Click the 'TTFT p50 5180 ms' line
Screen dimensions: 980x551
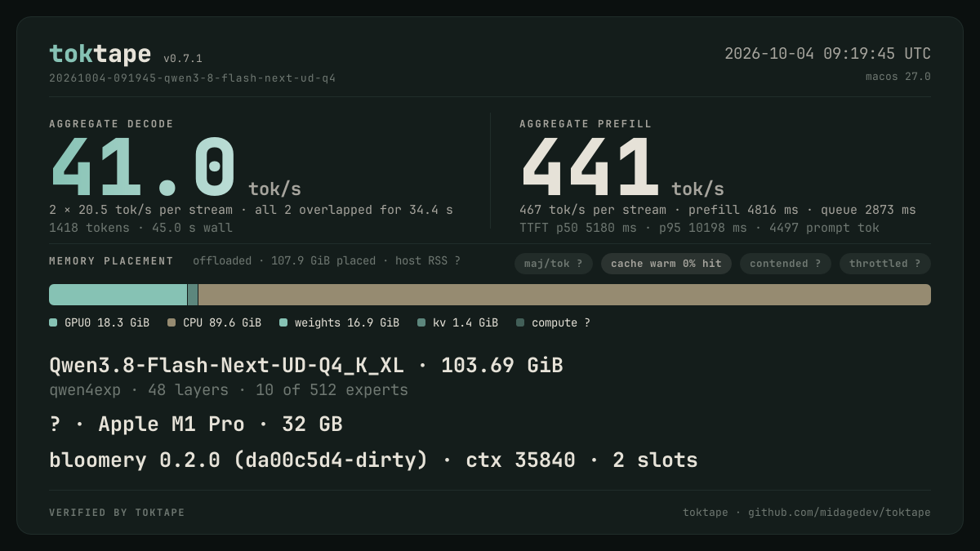tap(699, 228)
